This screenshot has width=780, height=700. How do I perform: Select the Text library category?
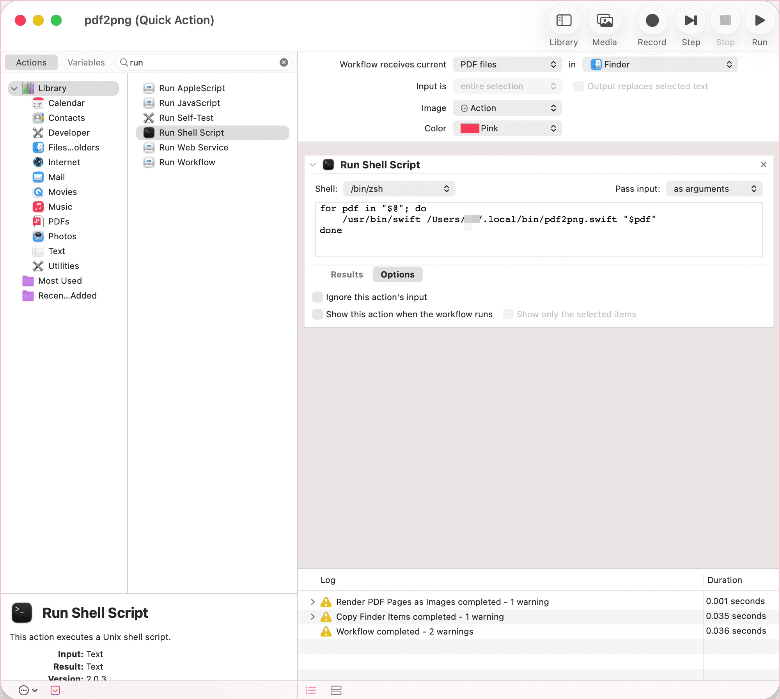click(57, 251)
